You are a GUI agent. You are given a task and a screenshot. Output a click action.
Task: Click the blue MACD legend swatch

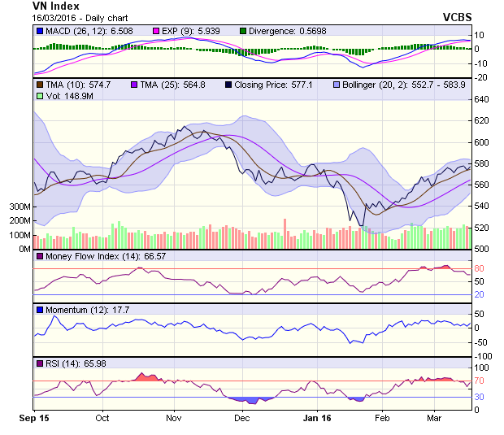click(x=40, y=31)
